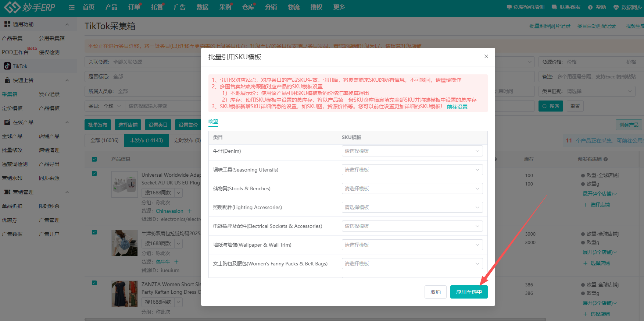Open SKU template dropdown for 牛仔(Denim)
644x321 pixels.
[412, 151]
